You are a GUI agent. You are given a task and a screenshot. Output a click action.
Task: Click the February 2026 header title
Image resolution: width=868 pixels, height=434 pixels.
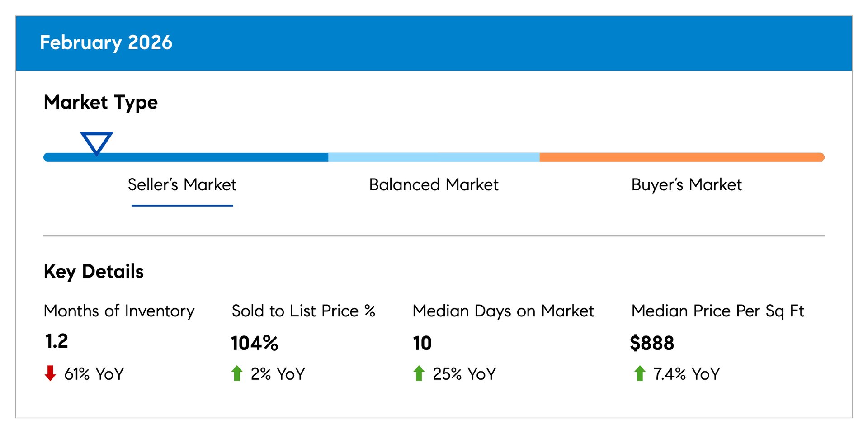tap(106, 42)
